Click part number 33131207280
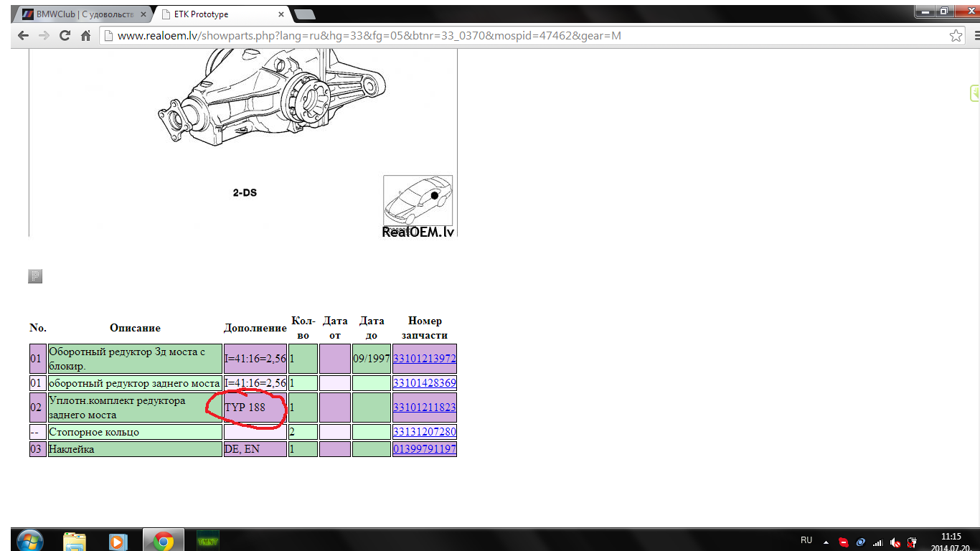The height and width of the screenshot is (551, 980). pyautogui.click(x=425, y=432)
